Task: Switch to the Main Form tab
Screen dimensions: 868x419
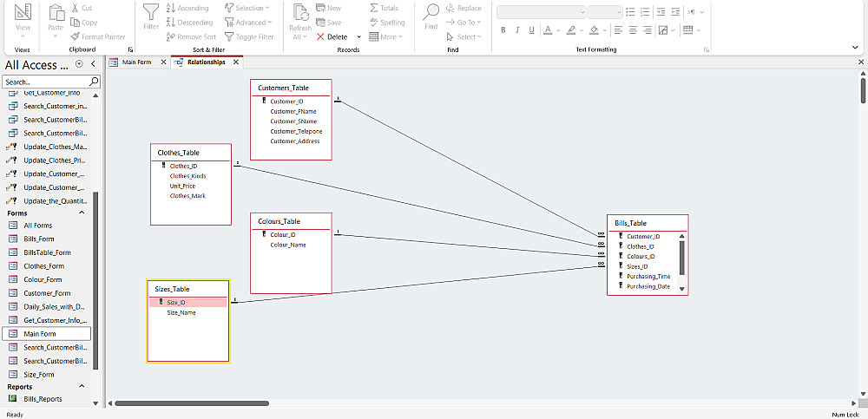Action: (x=136, y=62)
